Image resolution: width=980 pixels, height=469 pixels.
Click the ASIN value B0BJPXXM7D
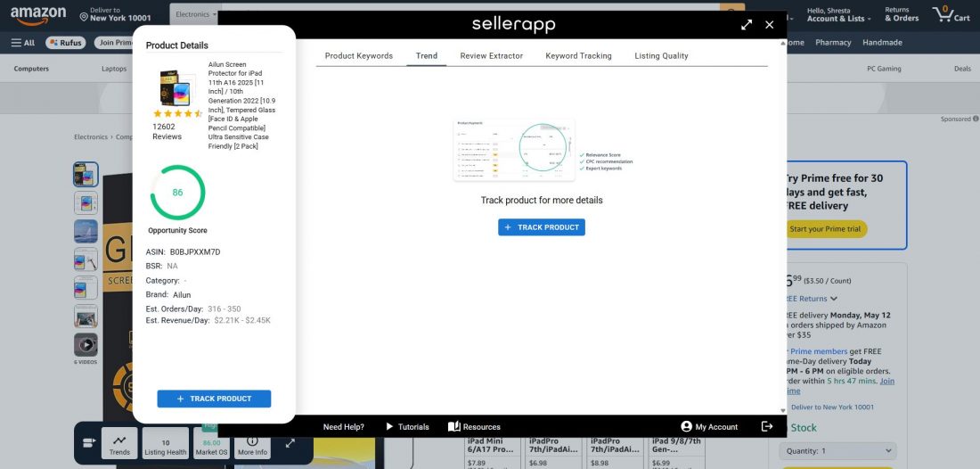point(195,252)
